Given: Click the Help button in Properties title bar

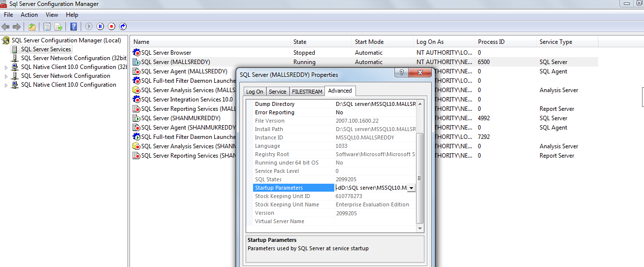Looking at the screenshot, I should (402, 73).
